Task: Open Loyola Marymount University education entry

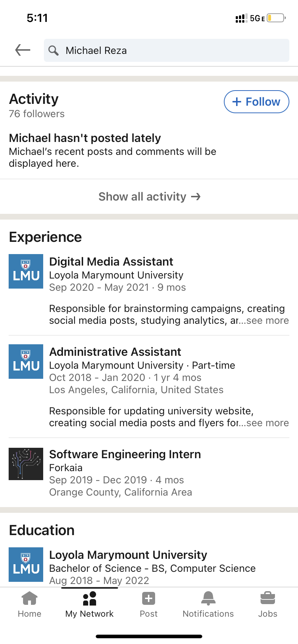Action: click(x=128, y=555)
